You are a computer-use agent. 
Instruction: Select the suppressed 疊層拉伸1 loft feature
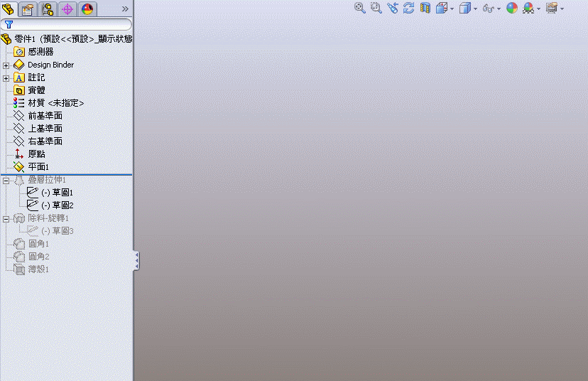coord(40,180)
